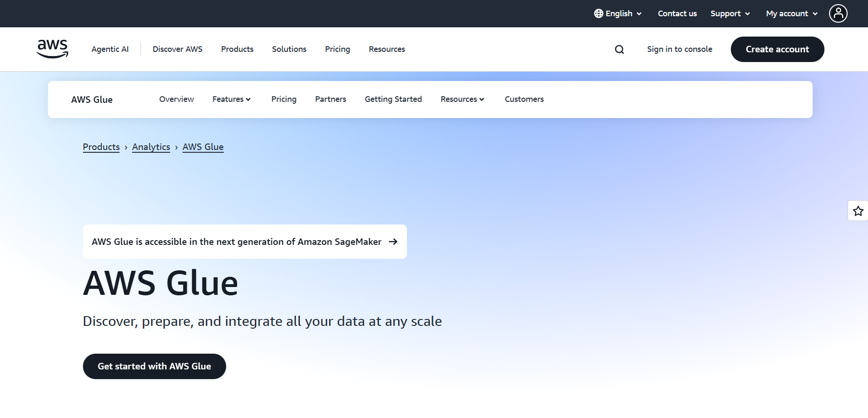The height and width of the screenshot is (418, 868).
Task: Select the Customers tab
Action: tap(524, 99)
